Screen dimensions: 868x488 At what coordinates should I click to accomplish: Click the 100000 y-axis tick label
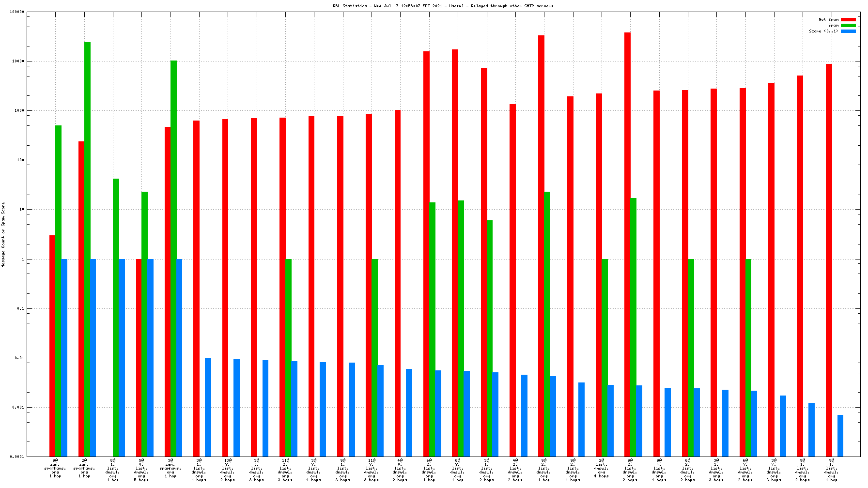[17, 12]
